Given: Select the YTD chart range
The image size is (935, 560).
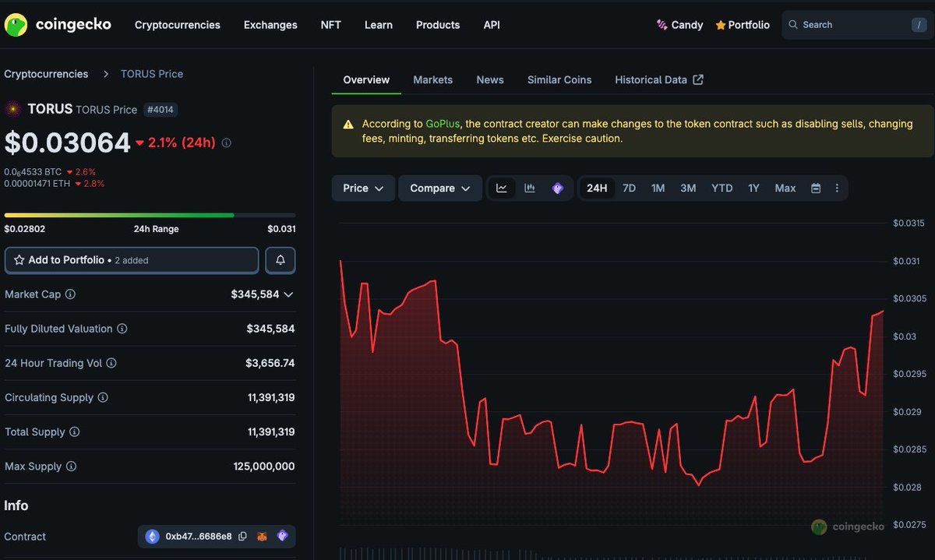Looking at the screenshot, I should (x=722, y=188).
